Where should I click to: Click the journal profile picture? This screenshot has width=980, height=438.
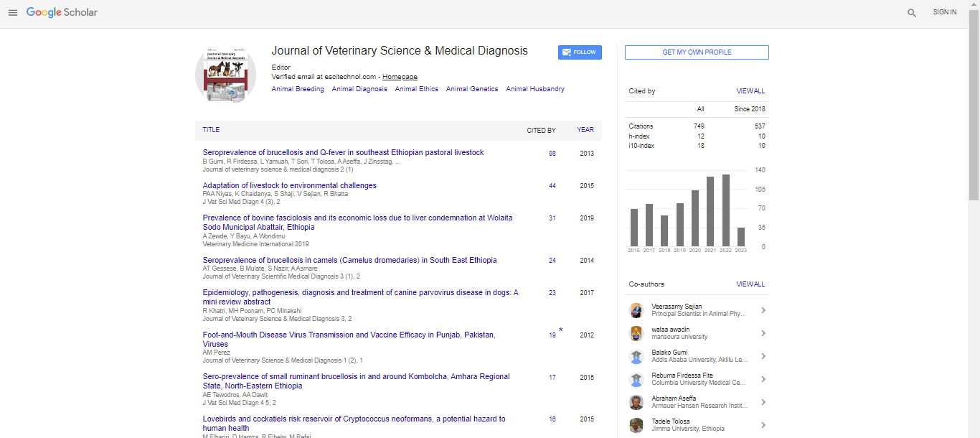tap(225, 74)
